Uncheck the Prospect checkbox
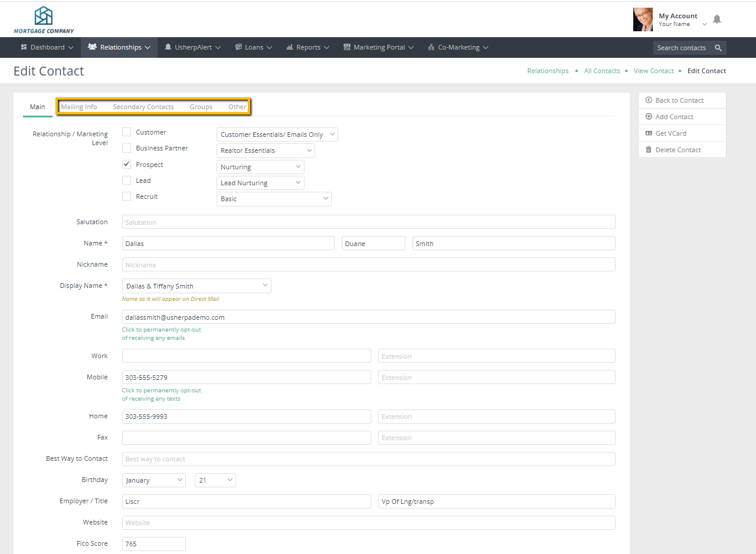 (126, 165)
